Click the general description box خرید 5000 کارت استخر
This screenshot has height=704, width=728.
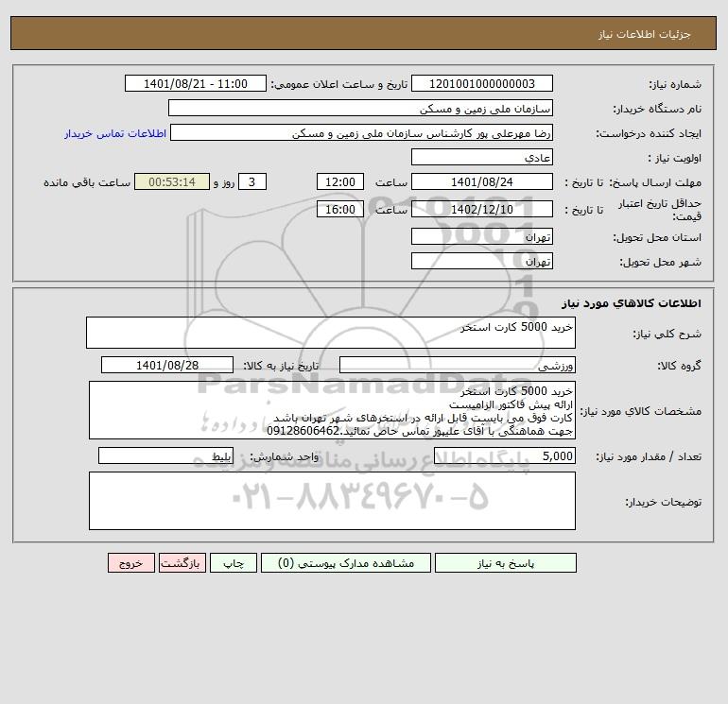click(331, 333)
